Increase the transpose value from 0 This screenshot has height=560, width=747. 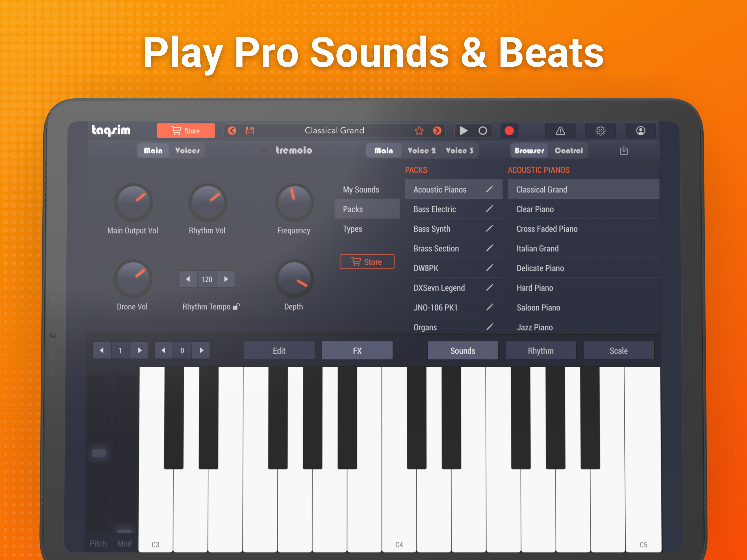click(x=201, y=351)
